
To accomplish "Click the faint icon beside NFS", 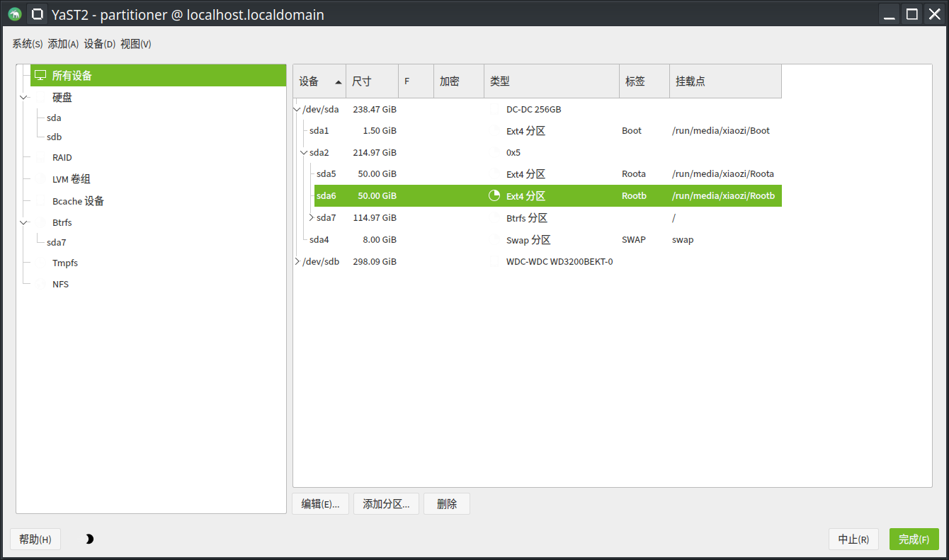I will tap(41, 284).
